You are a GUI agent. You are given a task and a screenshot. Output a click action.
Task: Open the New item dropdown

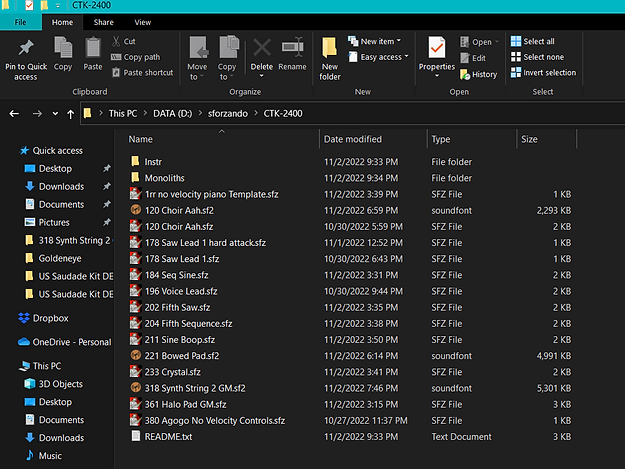(375, 41)
